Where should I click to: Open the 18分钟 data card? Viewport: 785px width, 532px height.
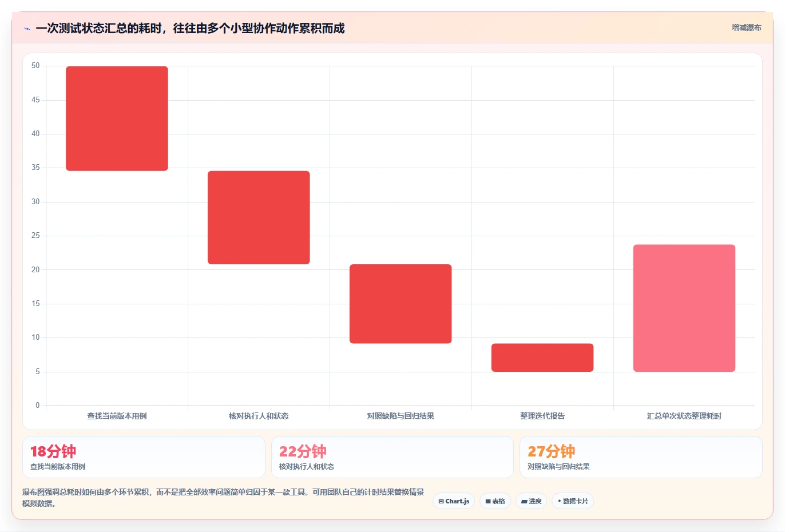[x=144, y=457]
